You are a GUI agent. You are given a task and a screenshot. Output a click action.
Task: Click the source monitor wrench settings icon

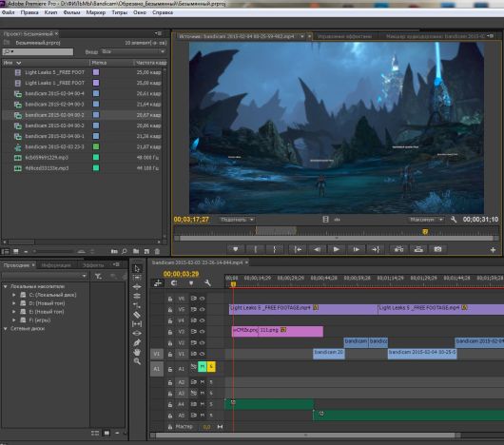[454, 220]
